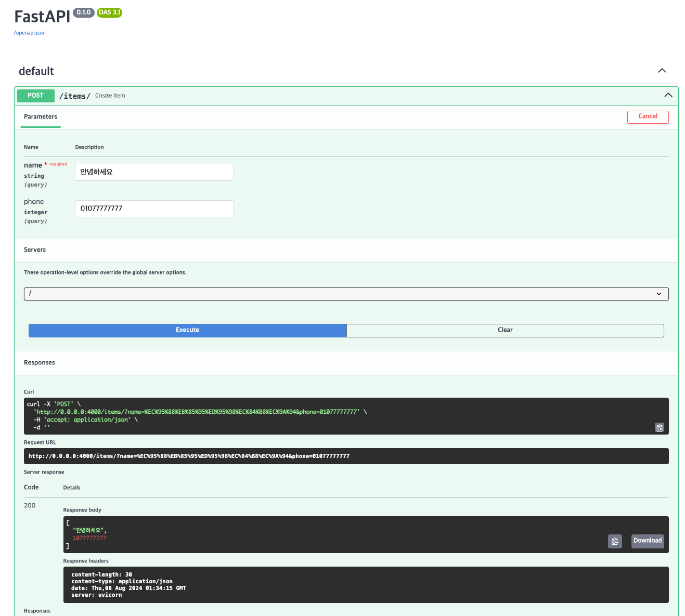This screenshot has width=685, height=616.
Task: Click the 0.1.0 version badge
Action: click(x=84, y=12)
